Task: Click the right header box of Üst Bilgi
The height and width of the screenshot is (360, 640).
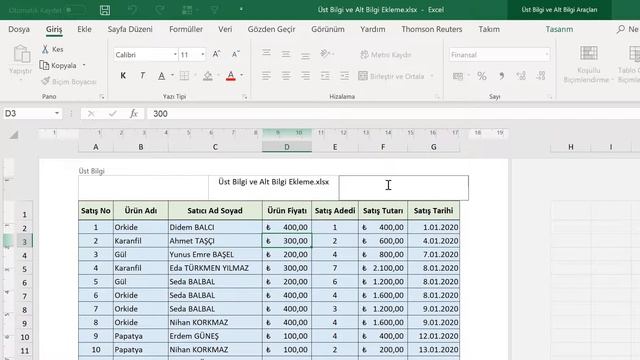Action: 404,188
